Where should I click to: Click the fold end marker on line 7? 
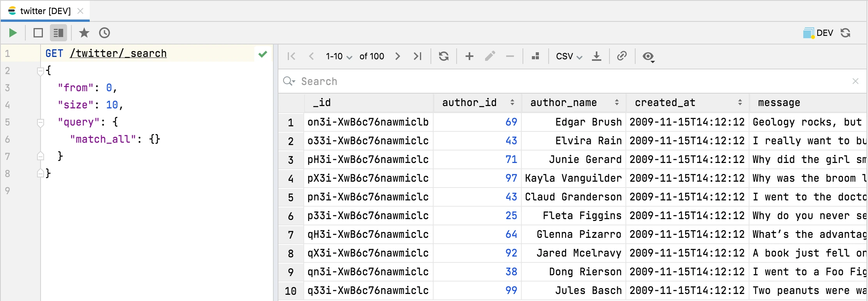pyautogui.click(x=40, y=156)
